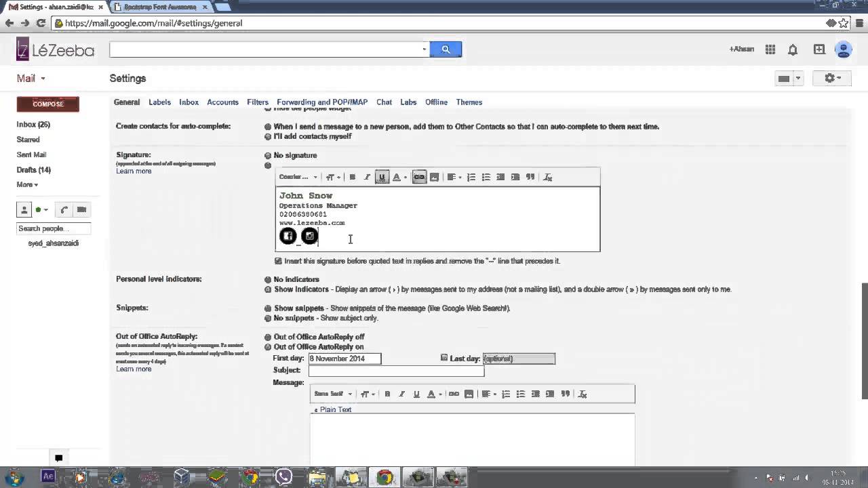Switch to the Labs settings tab
This screenshot has width=868, height=488.
[408, 102]
